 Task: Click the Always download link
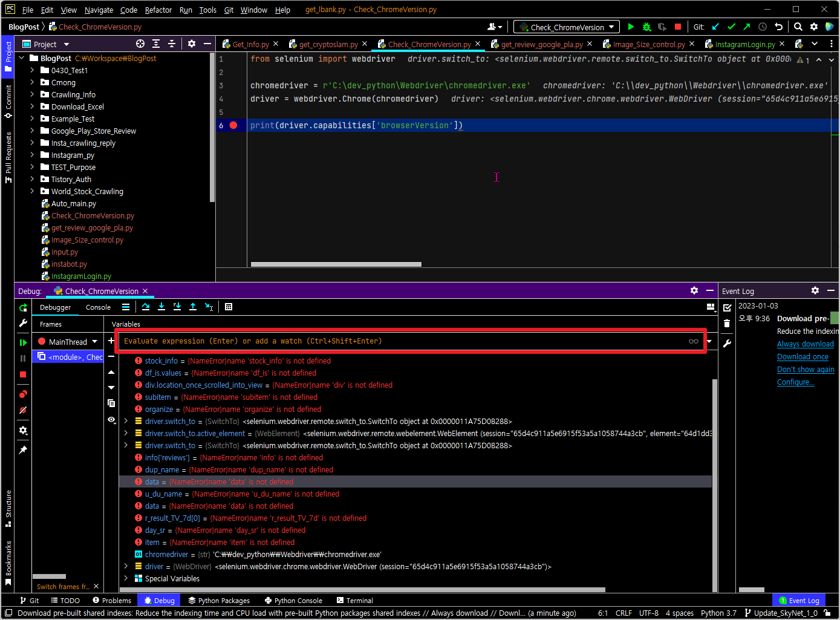tap(805, 344)
